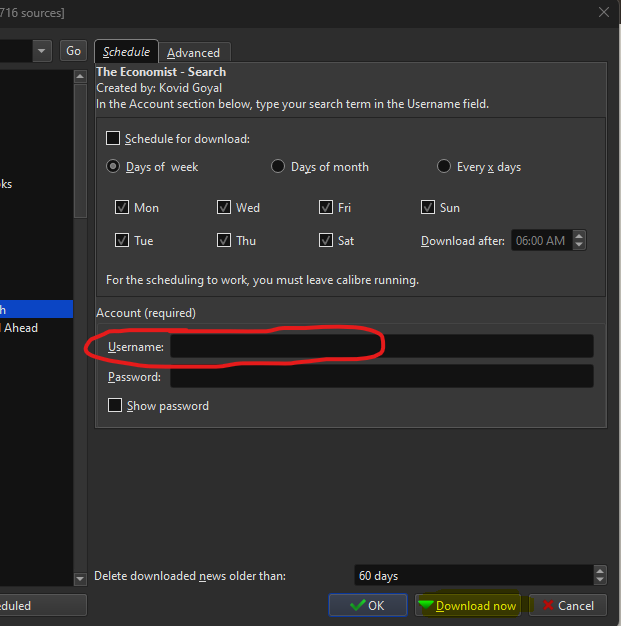Increase Delete downloaded news older than days

(600, 571)
